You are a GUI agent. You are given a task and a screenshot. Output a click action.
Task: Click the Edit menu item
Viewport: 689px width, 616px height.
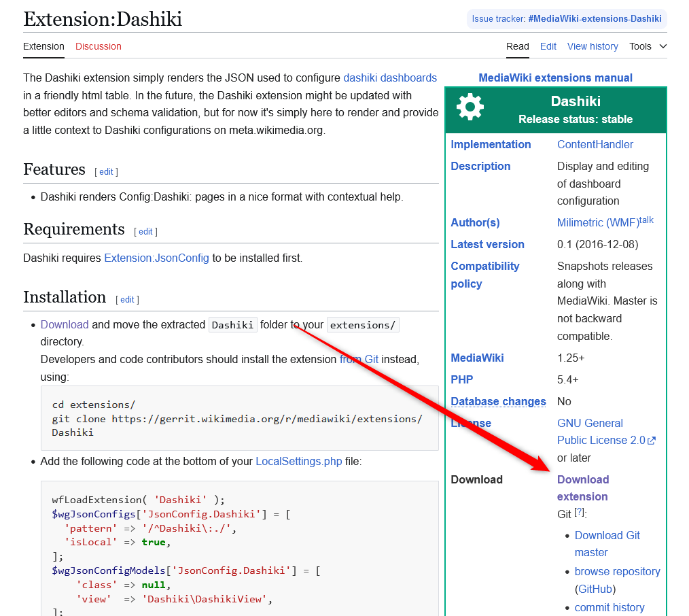tap(548, 46)
